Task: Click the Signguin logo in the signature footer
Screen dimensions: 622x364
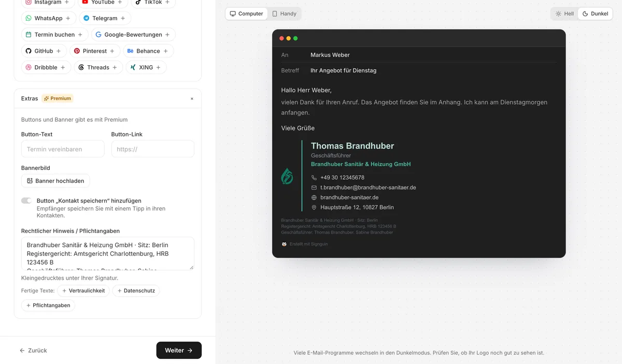Action: pos(284,244)
